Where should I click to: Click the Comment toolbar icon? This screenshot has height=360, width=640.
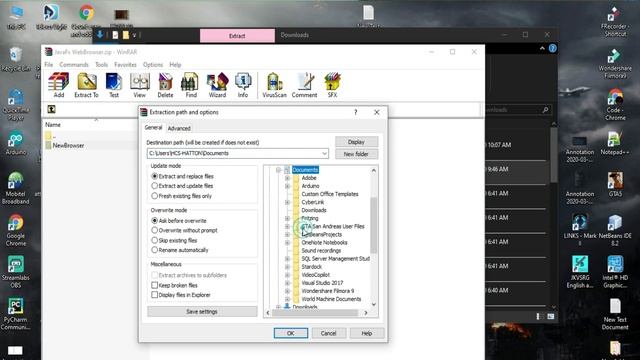304,85
